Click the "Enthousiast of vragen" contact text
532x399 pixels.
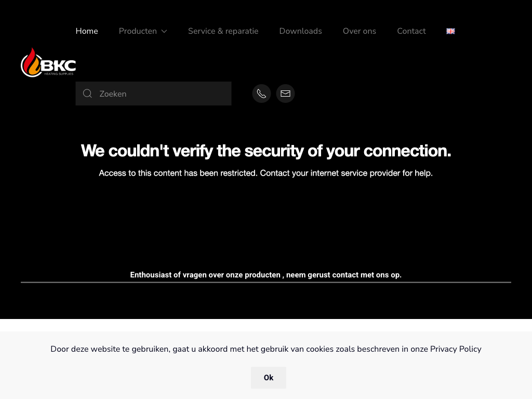pos(266,275)
